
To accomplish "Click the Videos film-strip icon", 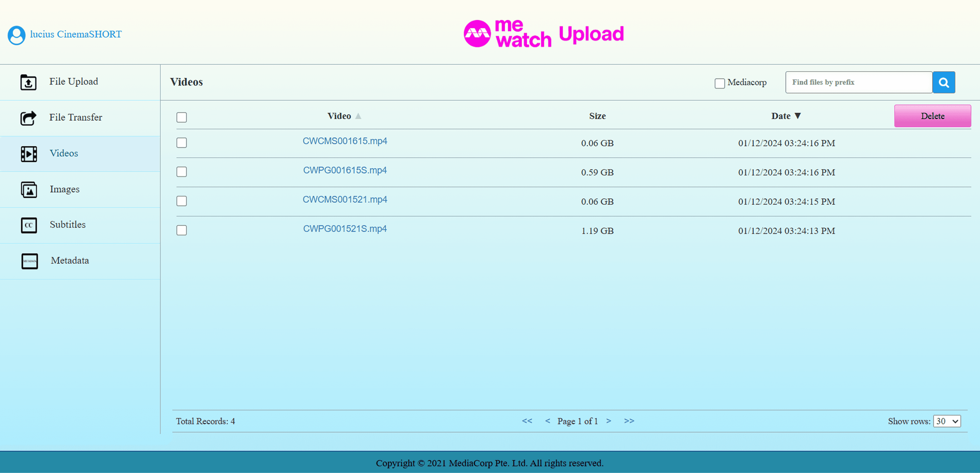I will pyautogui.click(x=29, y=154).
